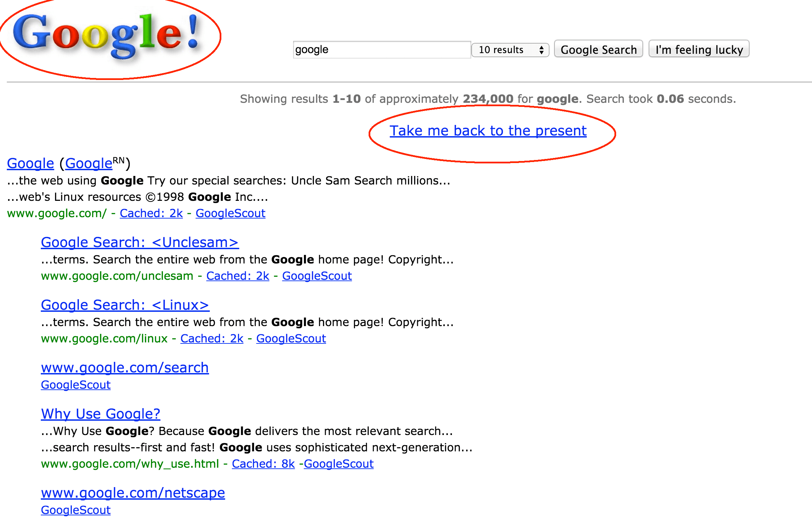This screenshot has height=531, width=812.
Task: Open the www.google.com/search result link
Action: point(124,367)
